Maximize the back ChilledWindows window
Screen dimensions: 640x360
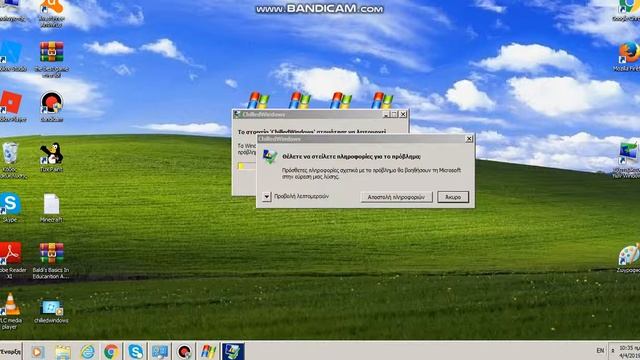394,114
